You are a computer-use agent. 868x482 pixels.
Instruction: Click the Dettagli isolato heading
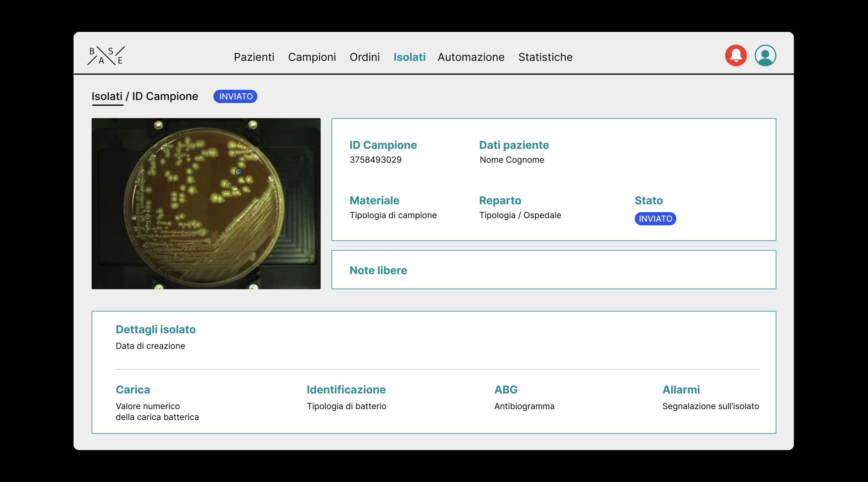pyautogui.click(x=156, y=330)
